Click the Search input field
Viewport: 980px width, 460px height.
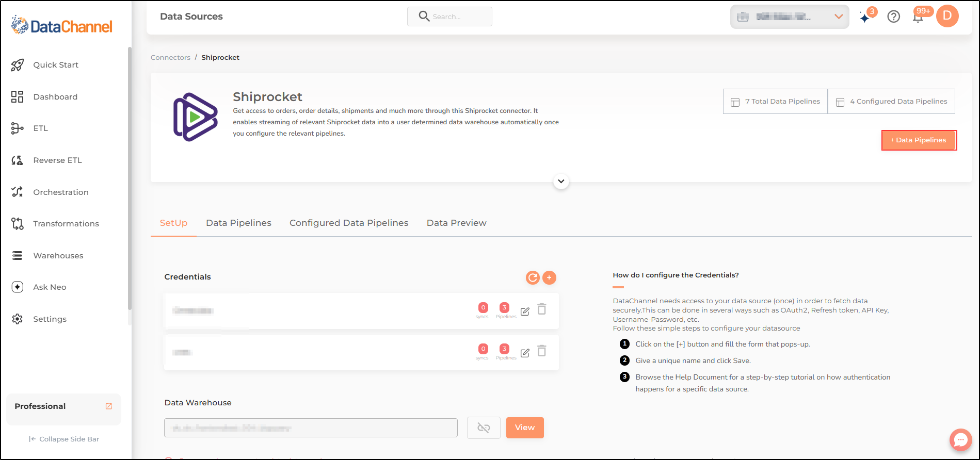pyautogui.click(x=449, y=17)
